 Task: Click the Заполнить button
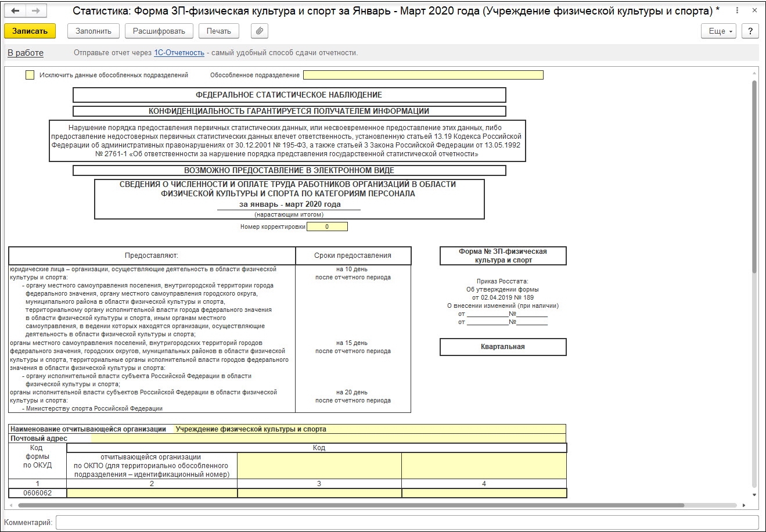click(x=93, y=31)
